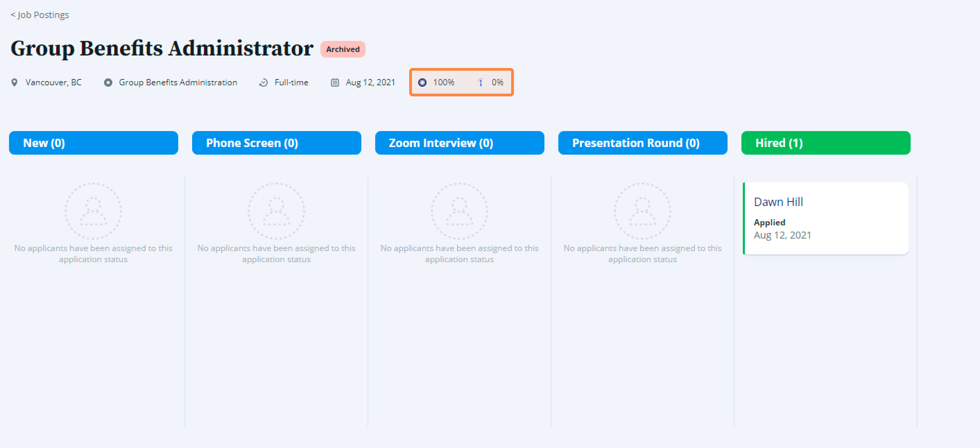Click empty applicant placeholder in Zoom Interview column
Image resolution: width=980 pixels, height=448 pixels.
(x=459, y=211)
